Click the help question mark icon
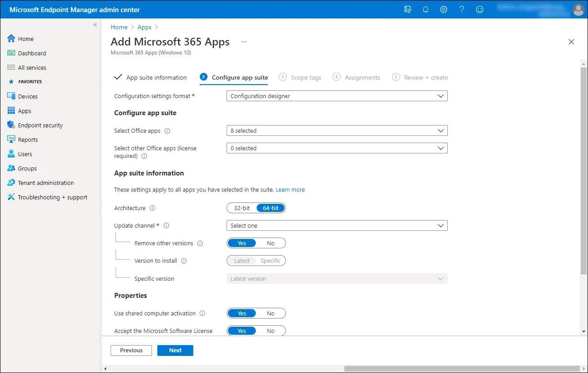 [462, 9]
